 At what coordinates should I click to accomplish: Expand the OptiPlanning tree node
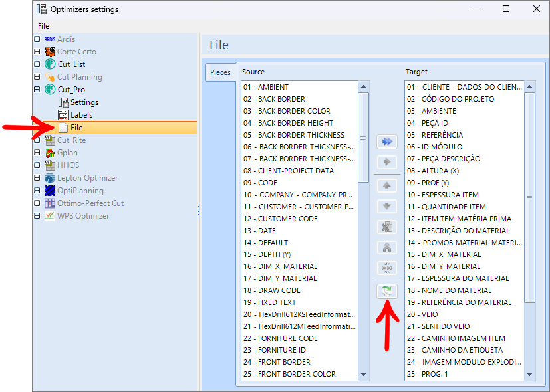click(x=37, y=190)
